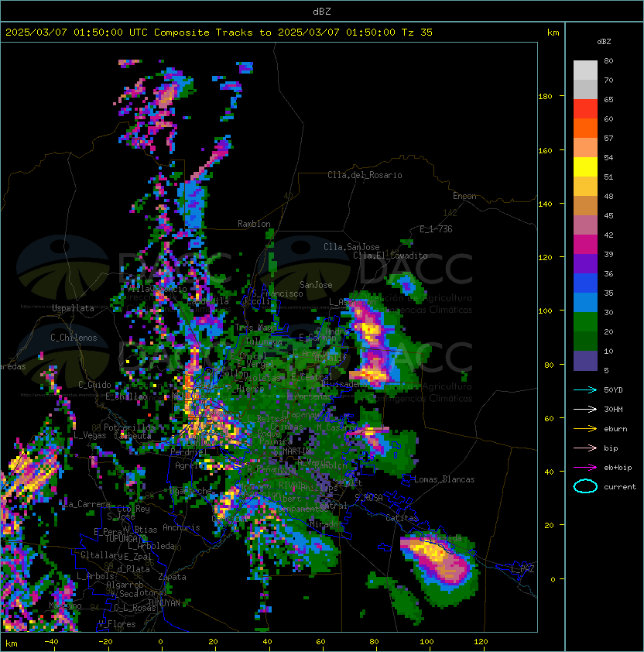Screen dimensions: 644x652
Task: Pick the magenta 39-42 dBZ swatch
Action: coord(585,245)
